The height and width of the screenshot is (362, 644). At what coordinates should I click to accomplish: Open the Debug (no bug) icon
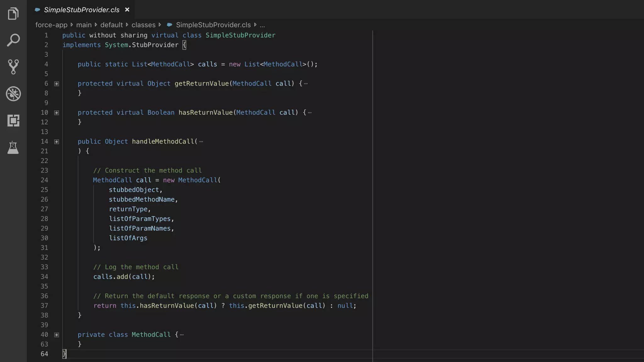[13, 94]
